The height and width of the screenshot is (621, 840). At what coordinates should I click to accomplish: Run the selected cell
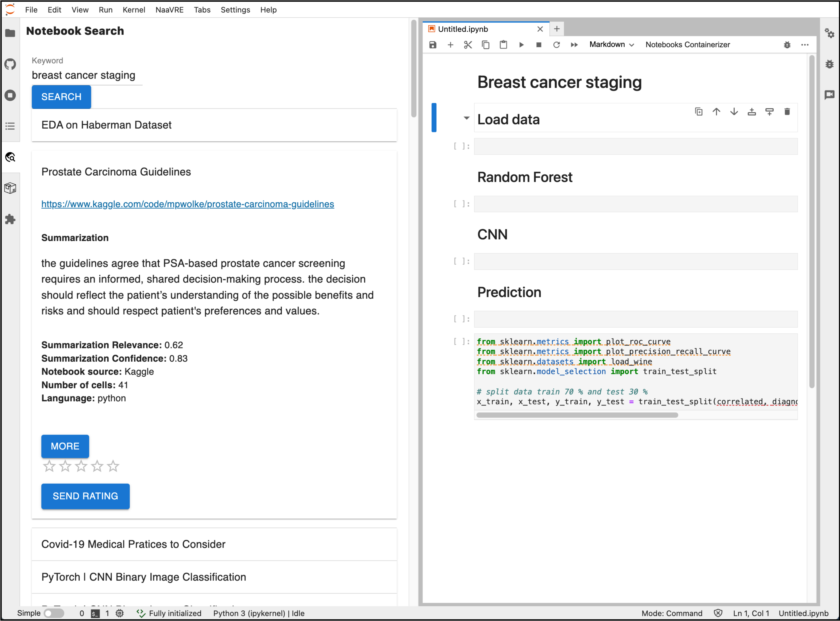click(x=521, y=45)
